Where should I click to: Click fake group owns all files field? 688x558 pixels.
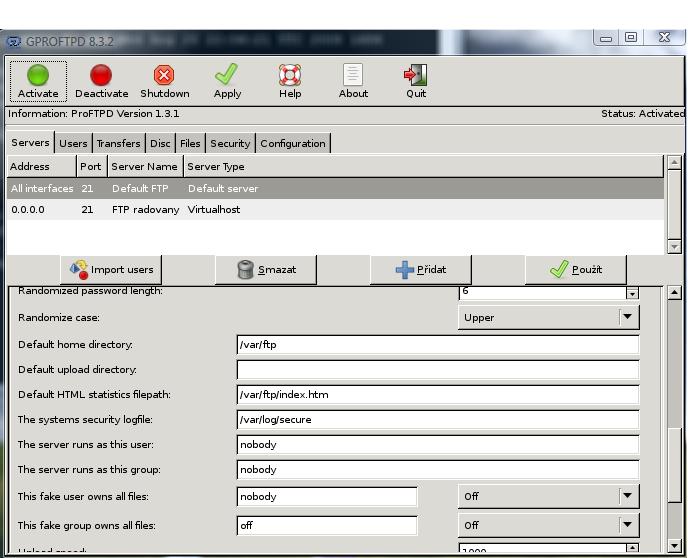(x=327, y=525)
